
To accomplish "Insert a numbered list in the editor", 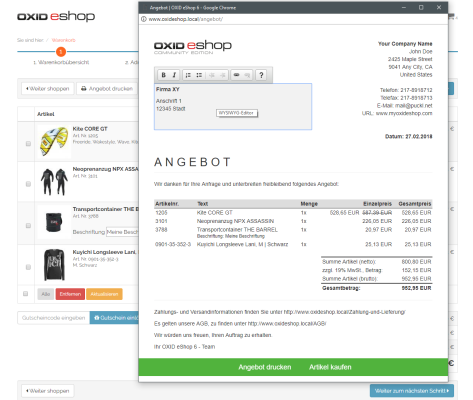I will coord(188,75).
